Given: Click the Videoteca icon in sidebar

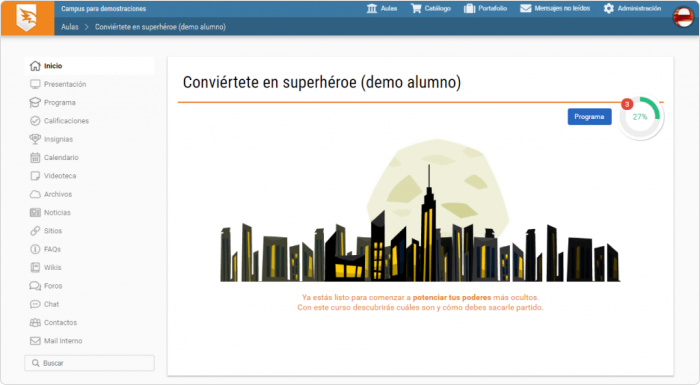Looking at the screenshot, I should pyautogui.click(x=35, y=176).
